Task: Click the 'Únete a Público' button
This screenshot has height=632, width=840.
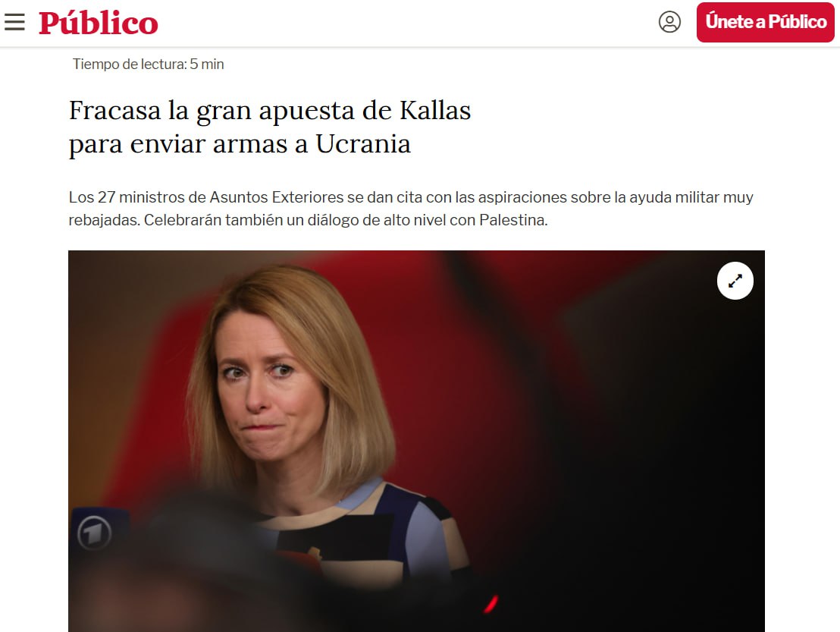Action: tap(765, 22)
